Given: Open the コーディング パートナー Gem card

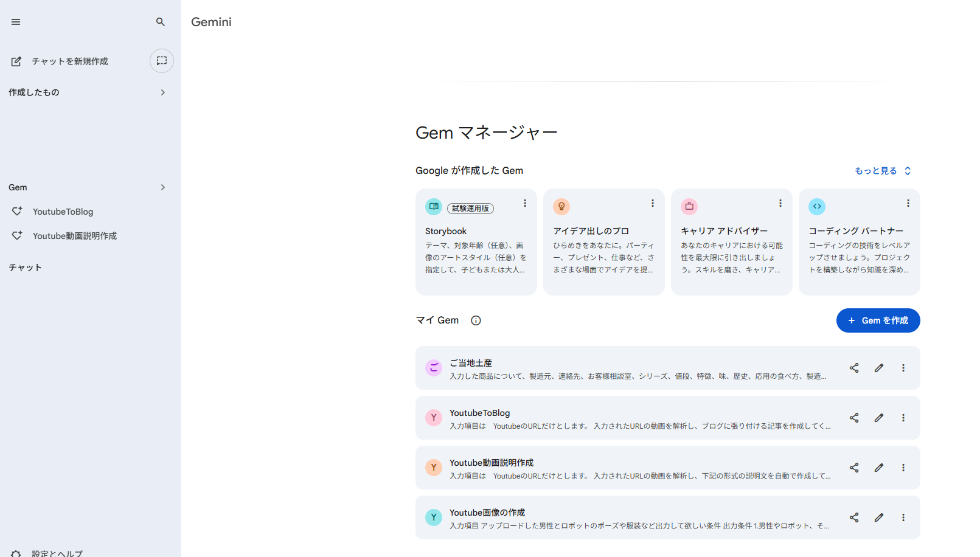Looking at the screenshot, I should [859, 243].
